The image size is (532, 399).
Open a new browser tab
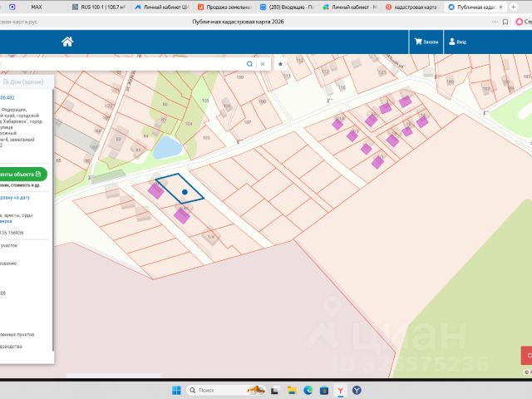(514, 7)
